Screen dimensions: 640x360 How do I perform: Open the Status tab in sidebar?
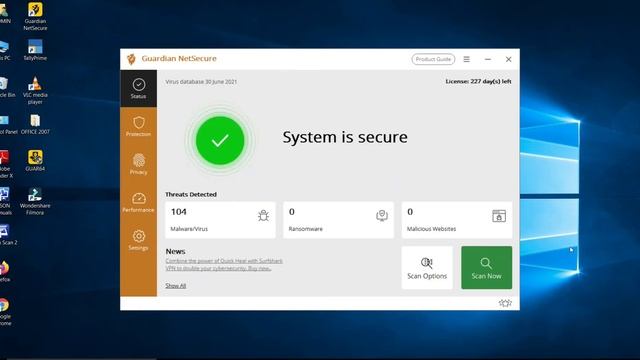138,89
